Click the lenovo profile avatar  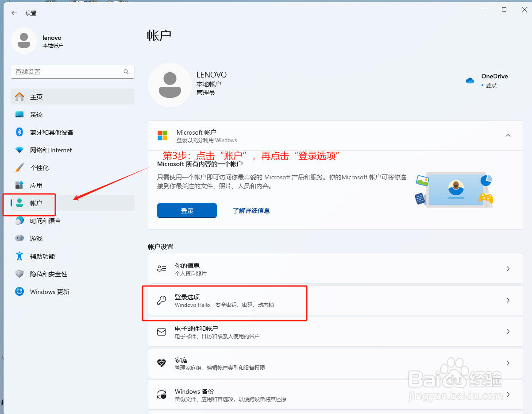24,40
